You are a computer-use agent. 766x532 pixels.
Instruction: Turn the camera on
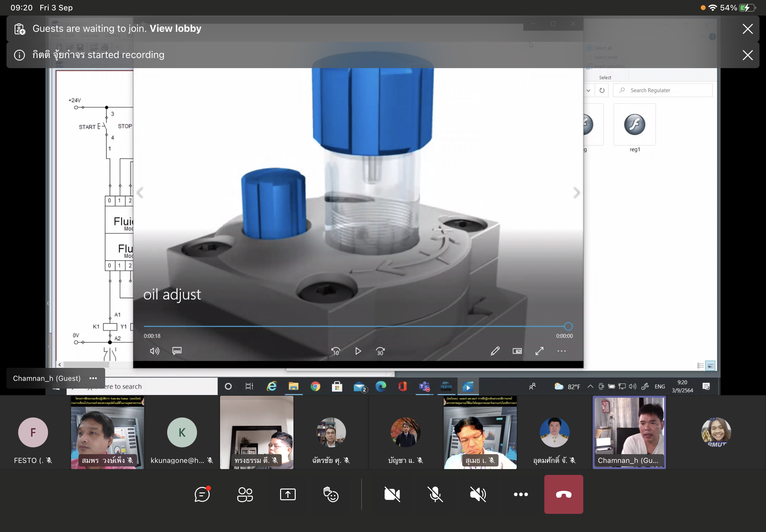(x=392, y=494)
